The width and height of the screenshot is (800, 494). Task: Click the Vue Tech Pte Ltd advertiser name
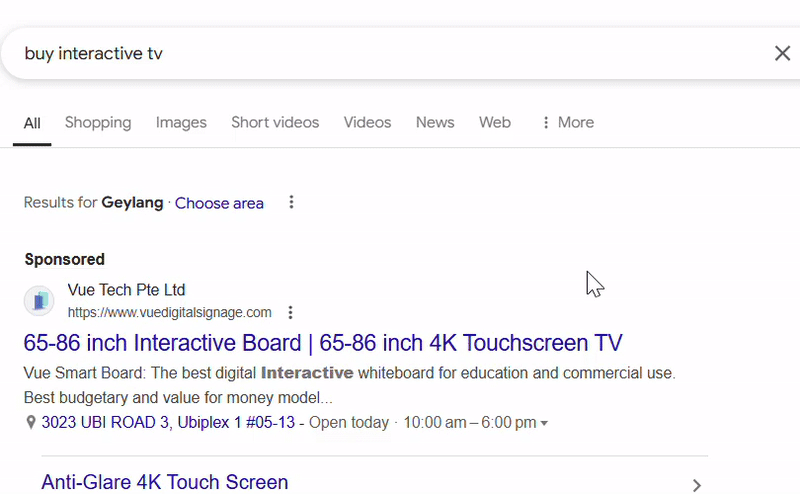[127, 290]
